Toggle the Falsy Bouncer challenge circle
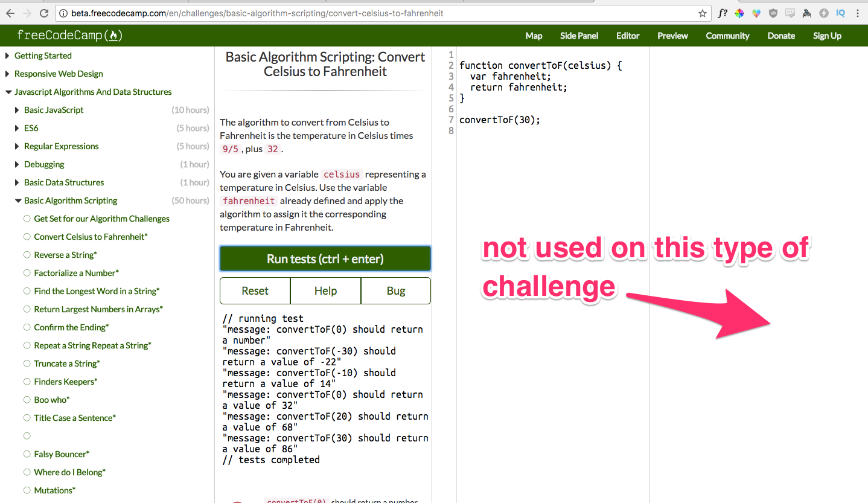868x503 pixels. pyautogui.click(x=27, y=453)
